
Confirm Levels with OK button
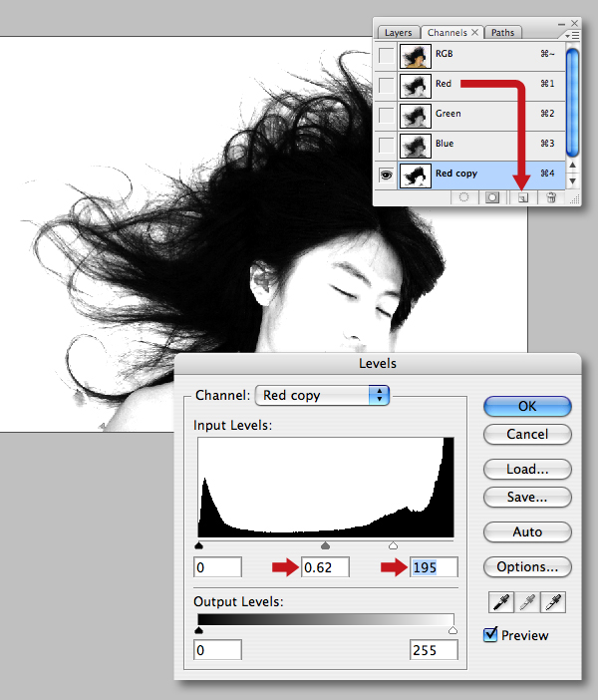pyautogui.click(x=527, y=406)
